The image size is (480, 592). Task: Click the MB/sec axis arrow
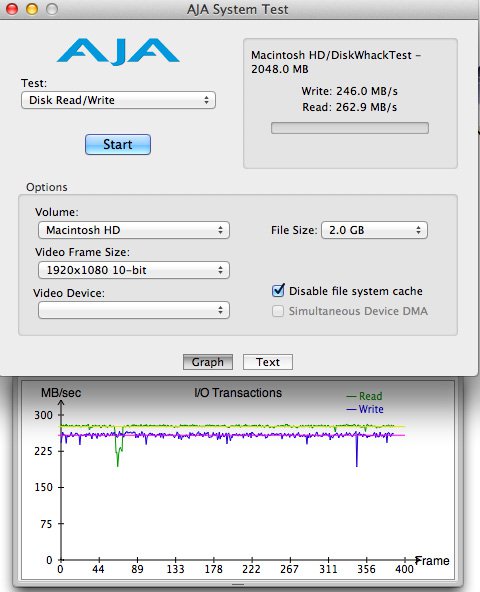[61, 403]
